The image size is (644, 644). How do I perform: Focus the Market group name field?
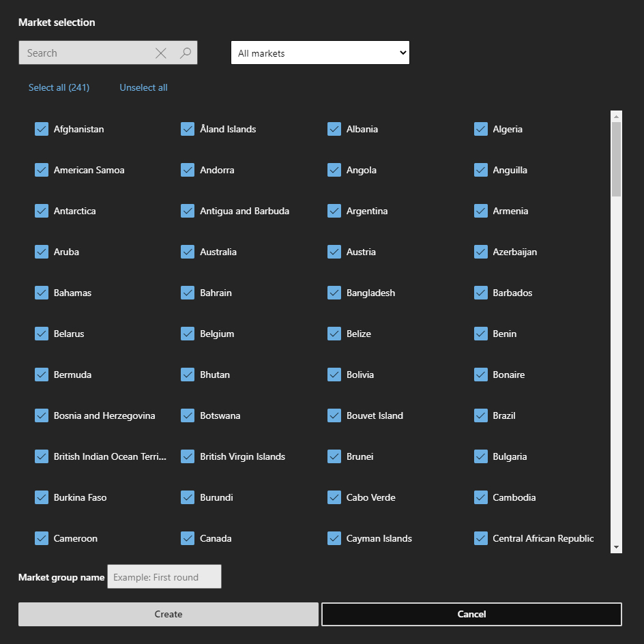(x=164, y=577)
